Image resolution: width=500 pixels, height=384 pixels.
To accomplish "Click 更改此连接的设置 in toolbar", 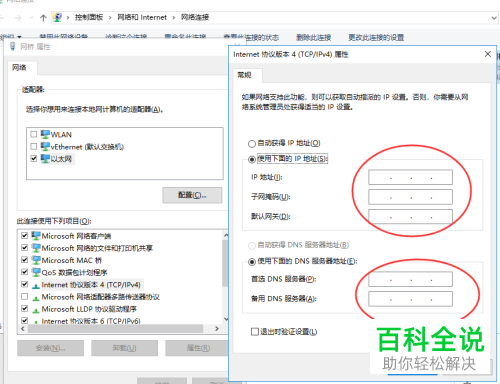I will [x=376, y=37].
